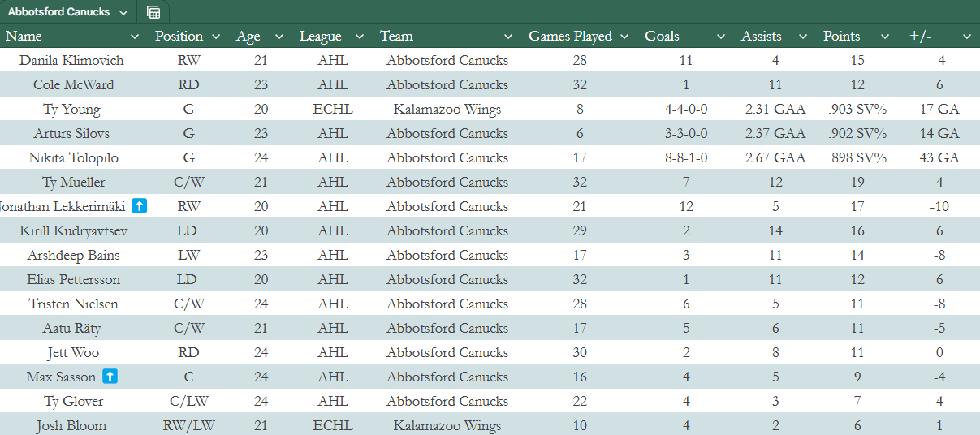Open the Position column dropdown arrow
Image resolution: width=980 pixels, height=435 pixels.
(216, 37)
